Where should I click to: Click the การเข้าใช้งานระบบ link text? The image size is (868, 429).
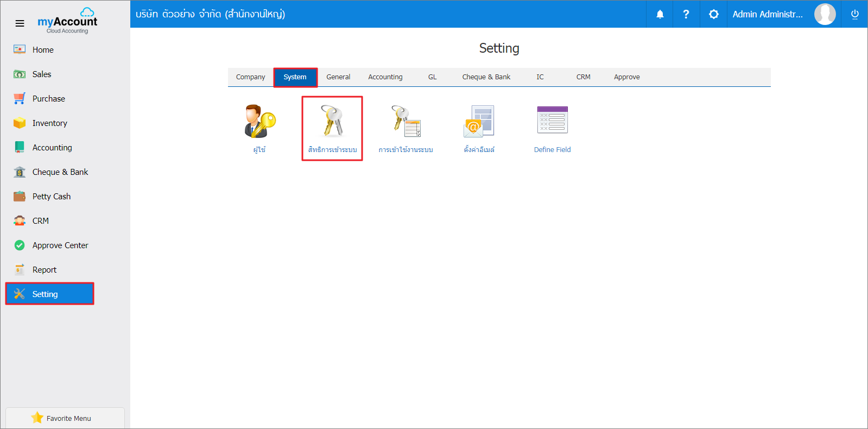pyautogui.click(x=406, y=150)
